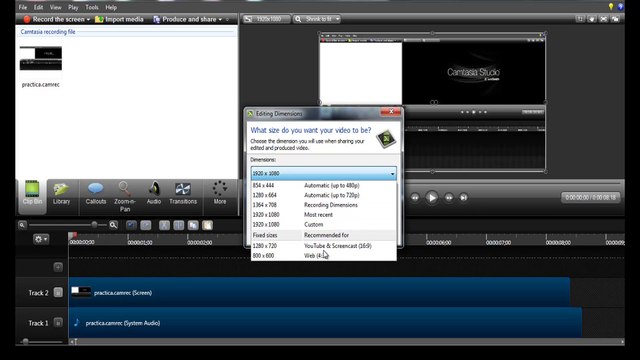Toggle the lock on Track 2

[58, 292]
